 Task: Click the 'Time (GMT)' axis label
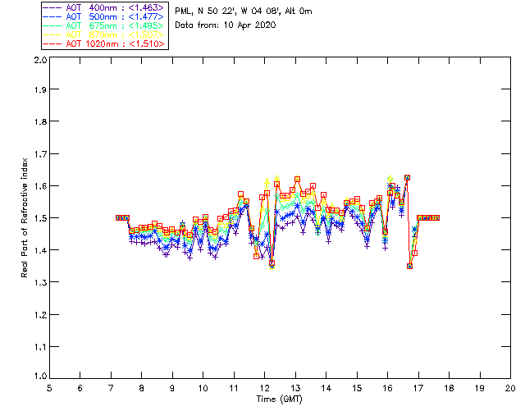(279, 399)
